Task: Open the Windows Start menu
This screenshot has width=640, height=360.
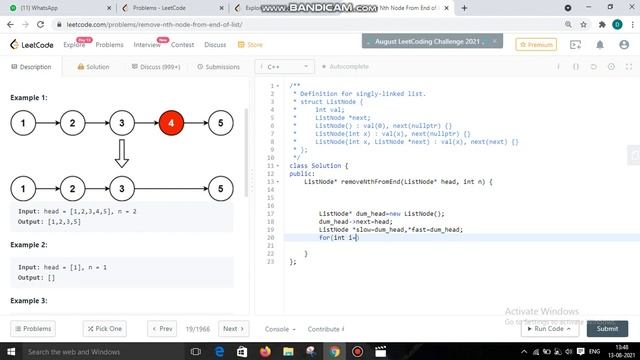Action: point(11,351)
